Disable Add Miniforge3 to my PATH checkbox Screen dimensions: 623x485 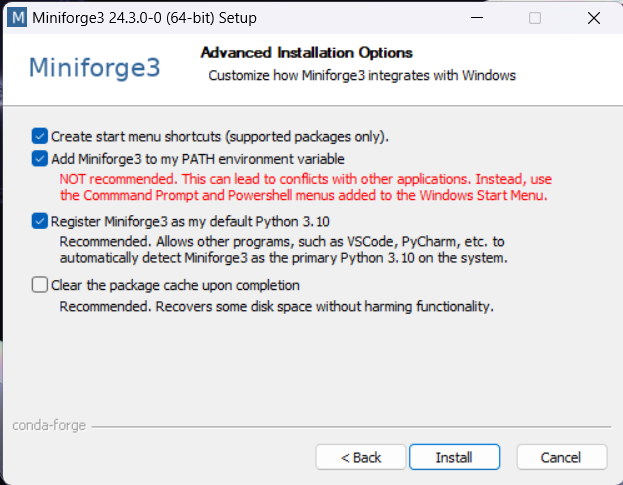(39, 158)
